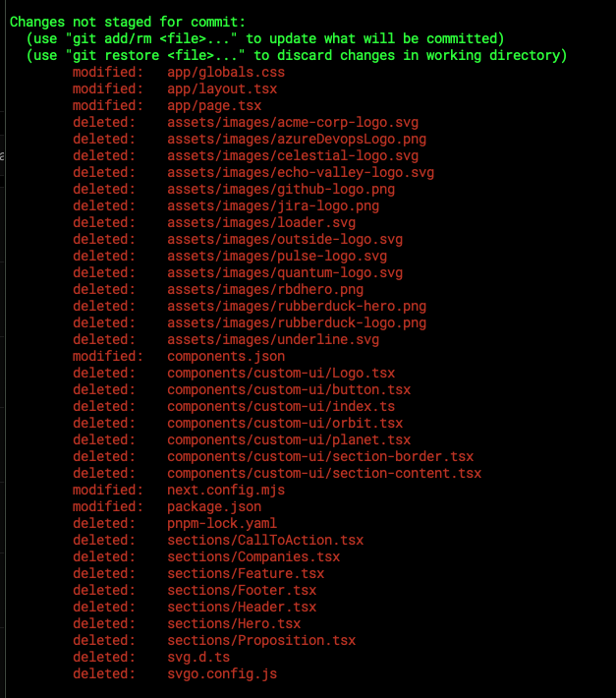Click the section-border.tsx file path
Viewport: 616px width, 698px height.
pos(320,456)
